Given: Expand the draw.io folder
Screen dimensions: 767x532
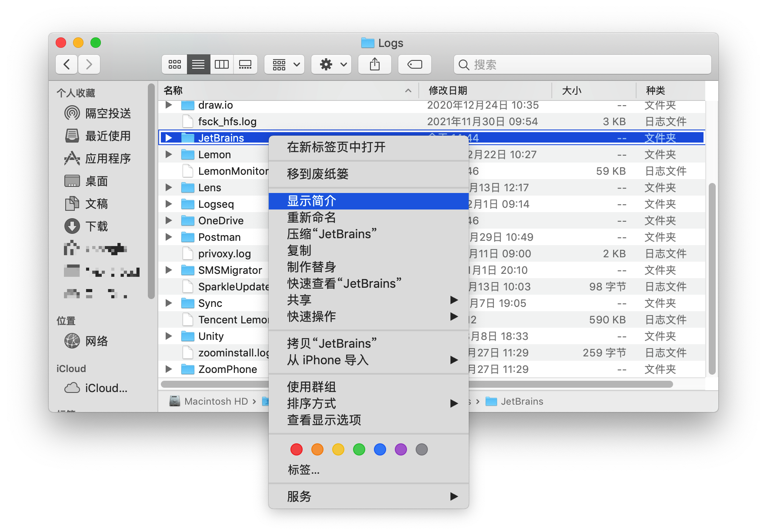Looking at the screenshot, I should point(169,105).
